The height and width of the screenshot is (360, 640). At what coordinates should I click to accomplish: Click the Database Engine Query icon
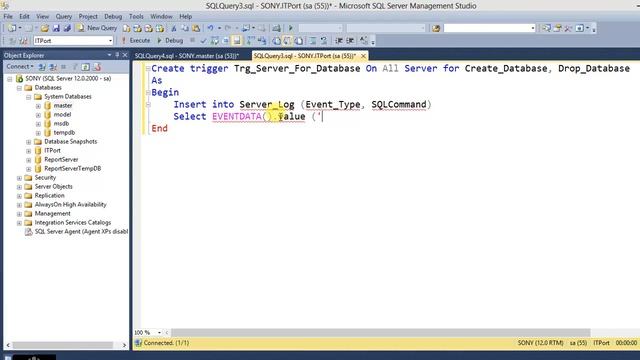[127, 28]
